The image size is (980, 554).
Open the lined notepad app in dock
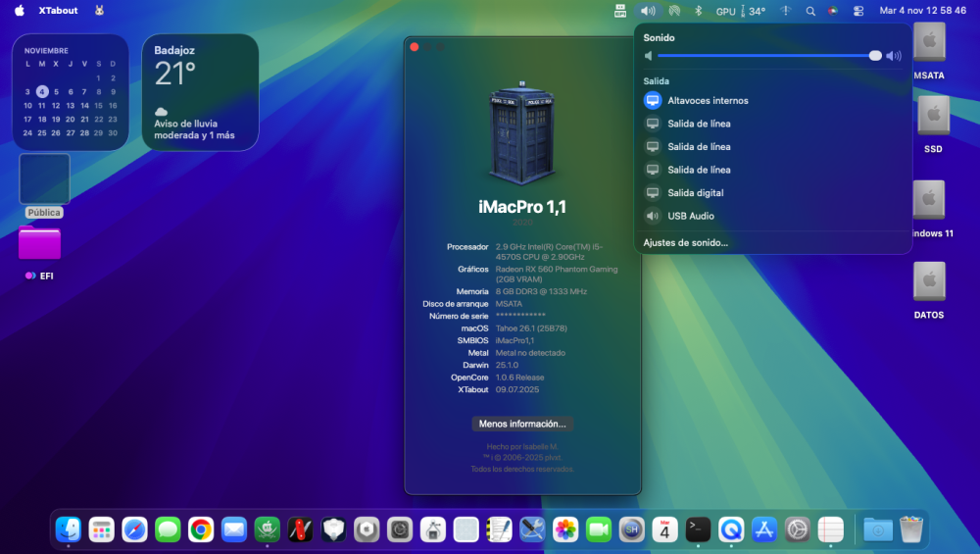click(831, 529)
